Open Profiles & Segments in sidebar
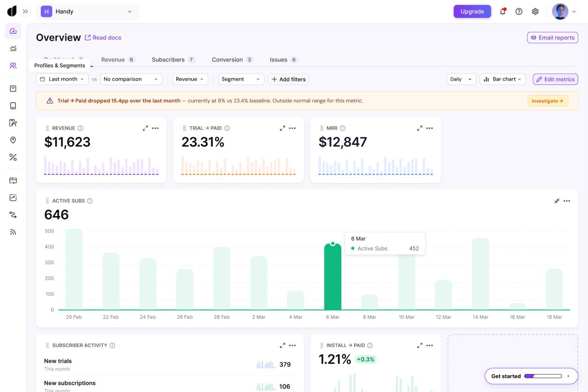The width and height of the screenshot is (588, 392). [13, 66]
